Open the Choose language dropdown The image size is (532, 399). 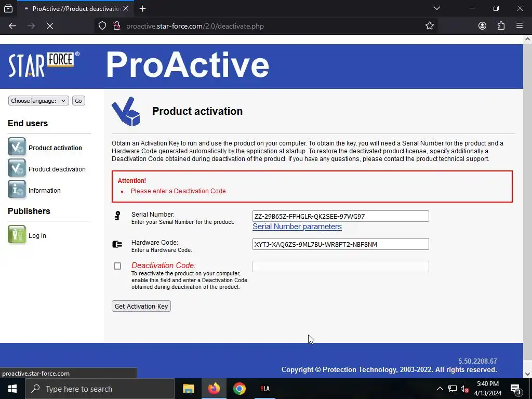pos(38,101)
